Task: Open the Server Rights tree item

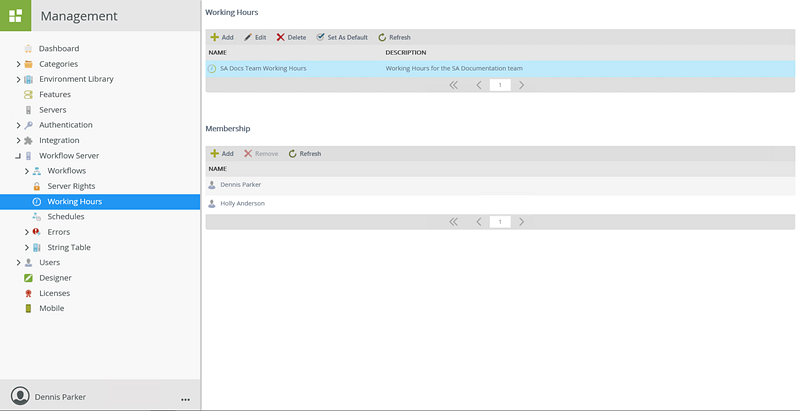Action: coord(71,186)
